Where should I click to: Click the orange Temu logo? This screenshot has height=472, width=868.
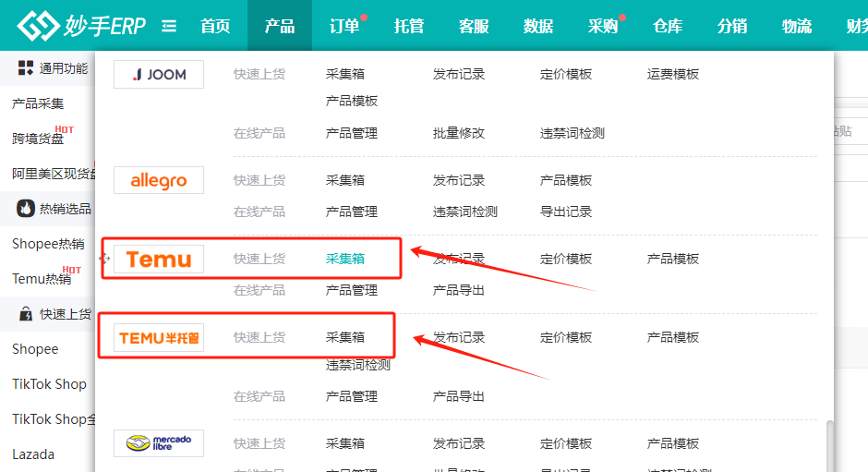[x=159, y=260]
